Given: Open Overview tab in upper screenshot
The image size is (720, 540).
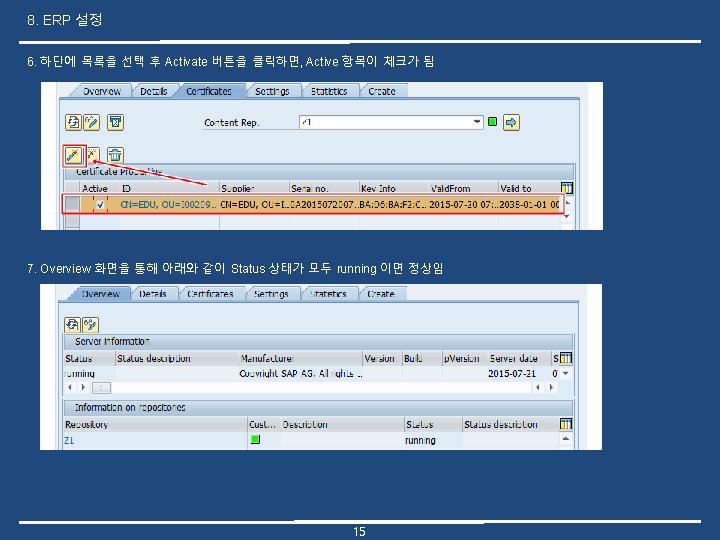Looking at the screenshot, I should [x=101, y=91].
